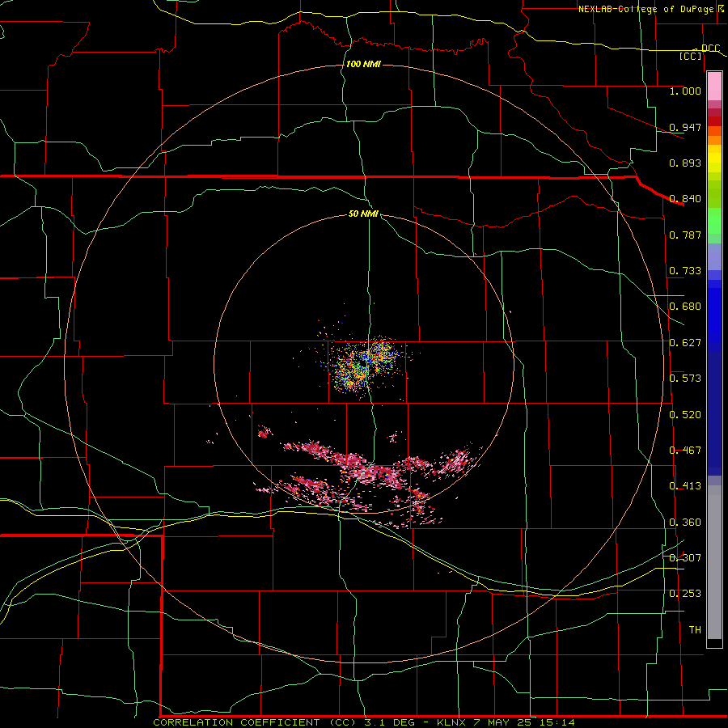Select the 0.467 scale value
This screenshot has width=728, height=728.
tap(685, 451)
